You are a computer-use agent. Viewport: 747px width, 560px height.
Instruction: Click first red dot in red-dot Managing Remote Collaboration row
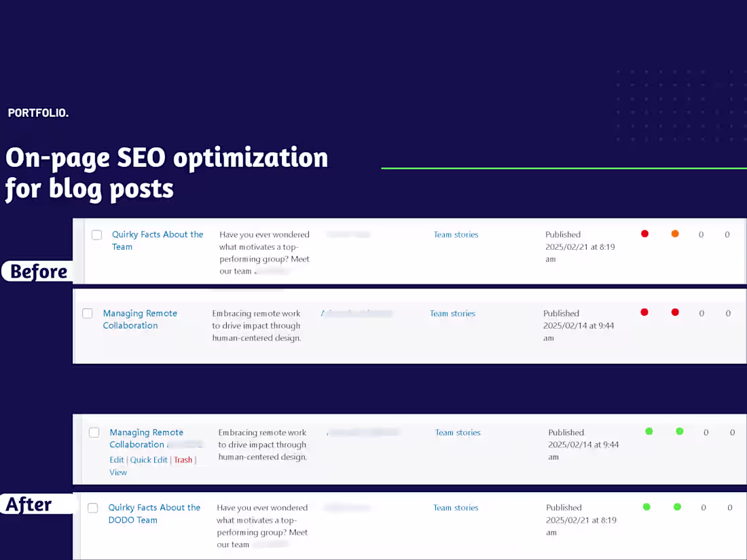click(x=644, y=312)
